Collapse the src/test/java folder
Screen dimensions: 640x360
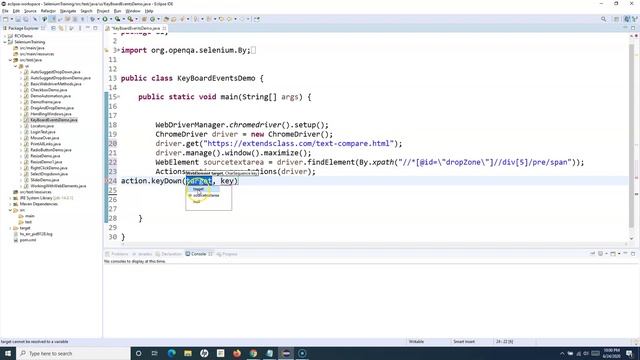coord(10,60)
